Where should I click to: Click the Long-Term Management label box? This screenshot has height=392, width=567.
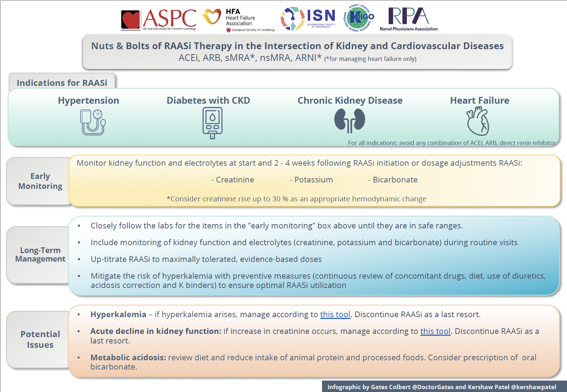point(40,254)
